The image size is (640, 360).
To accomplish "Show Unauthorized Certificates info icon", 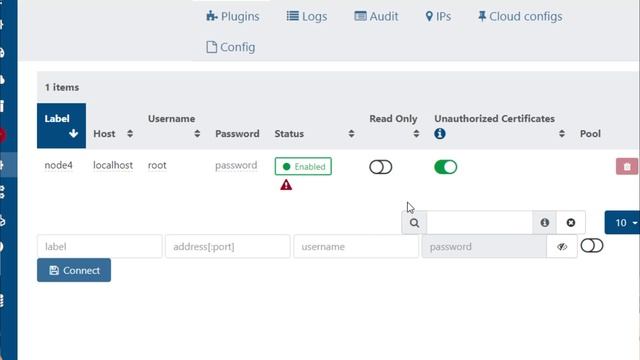I will (x=440, y=133).
